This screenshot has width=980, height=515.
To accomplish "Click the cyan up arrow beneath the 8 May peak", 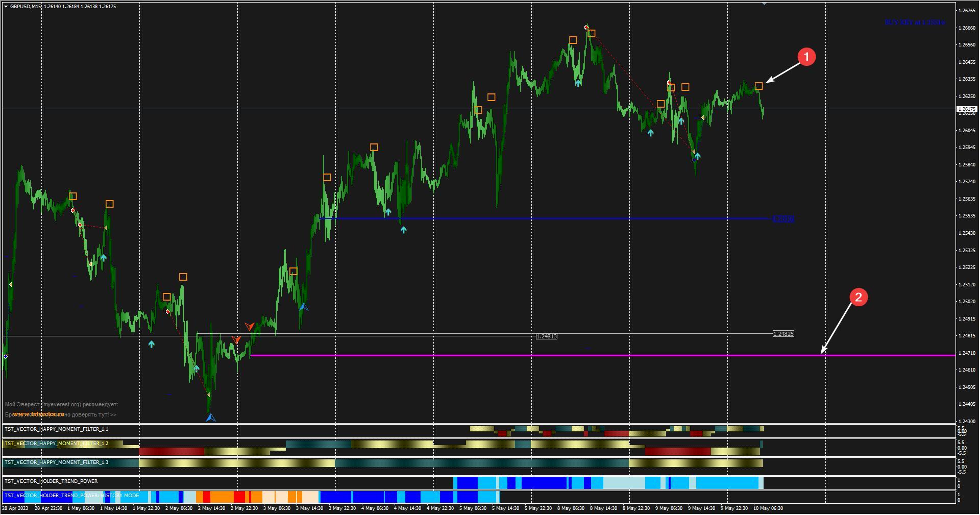I will click(578, 83).
